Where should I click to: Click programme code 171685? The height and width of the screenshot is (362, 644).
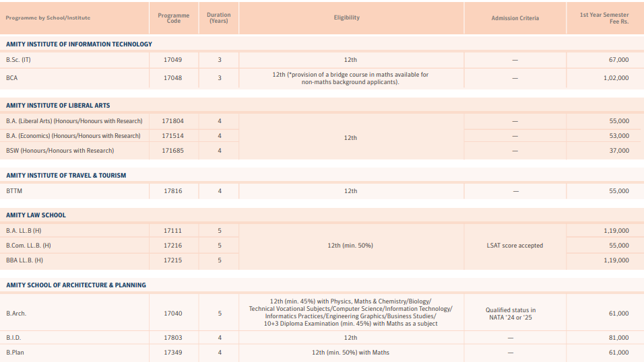click(173, 151)
